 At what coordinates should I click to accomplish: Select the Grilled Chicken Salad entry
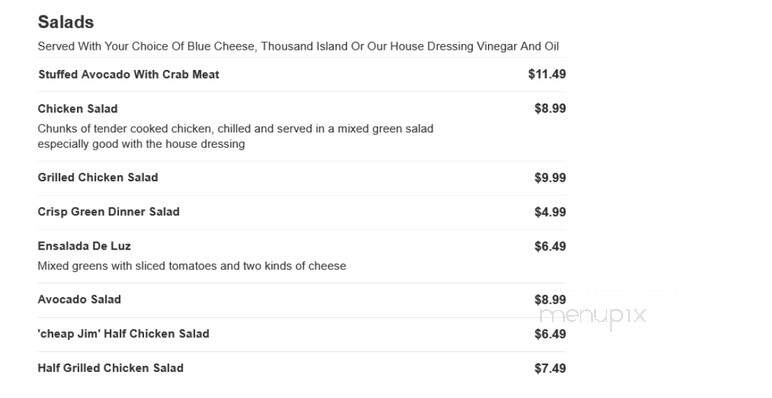97,177
